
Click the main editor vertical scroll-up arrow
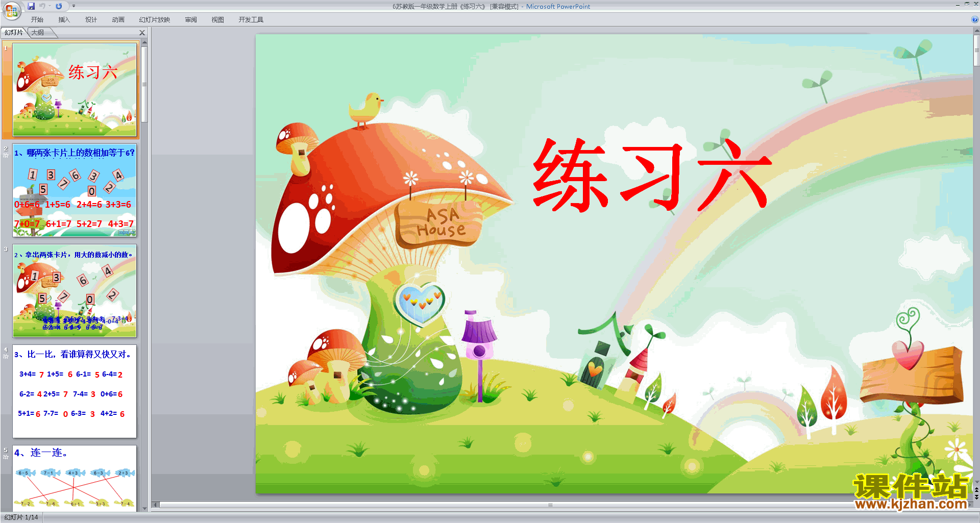976,31
